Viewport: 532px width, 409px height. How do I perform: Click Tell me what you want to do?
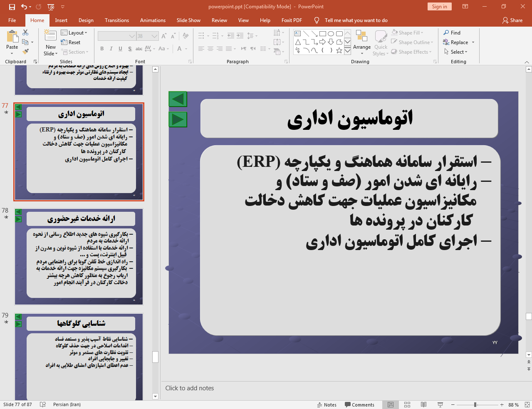[356, 20]
